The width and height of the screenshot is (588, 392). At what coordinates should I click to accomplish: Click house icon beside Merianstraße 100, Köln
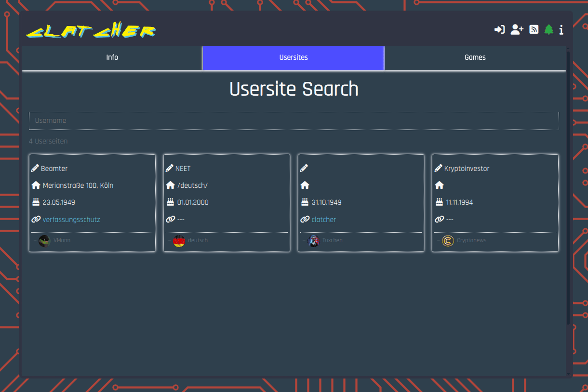tap(36, 185)
